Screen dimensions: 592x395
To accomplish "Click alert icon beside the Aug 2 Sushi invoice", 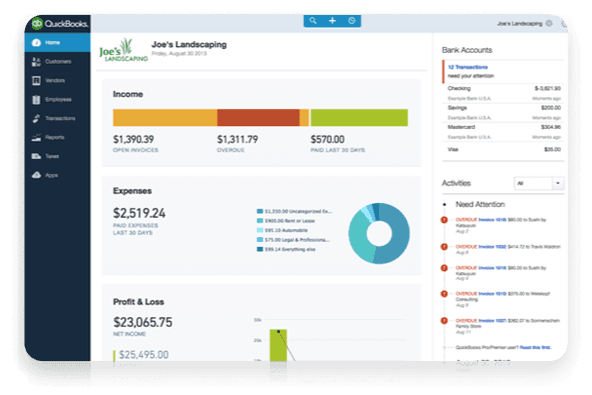I will pyautogui.click(x=444, y=220).
